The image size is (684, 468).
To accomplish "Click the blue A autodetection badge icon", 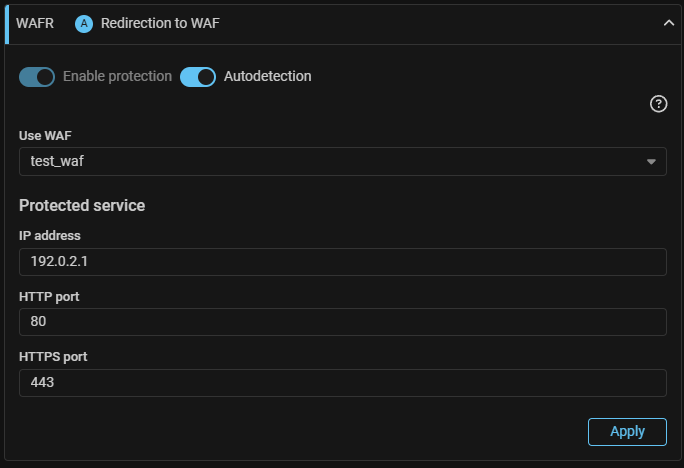I will (84, 23).
